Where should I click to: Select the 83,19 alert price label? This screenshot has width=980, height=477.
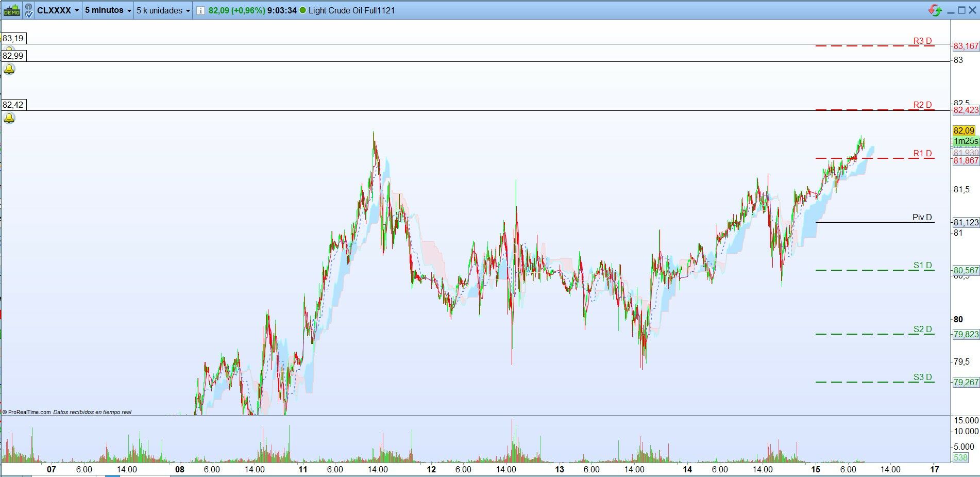pos(13,38)
